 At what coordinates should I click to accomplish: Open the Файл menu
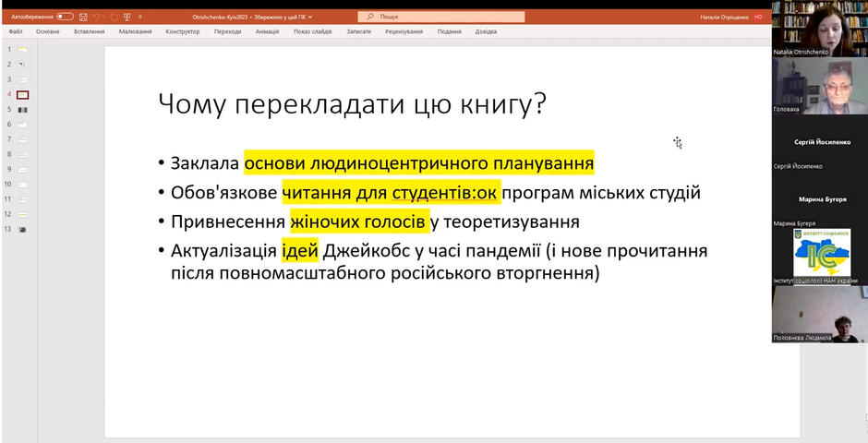coord(16,31)
